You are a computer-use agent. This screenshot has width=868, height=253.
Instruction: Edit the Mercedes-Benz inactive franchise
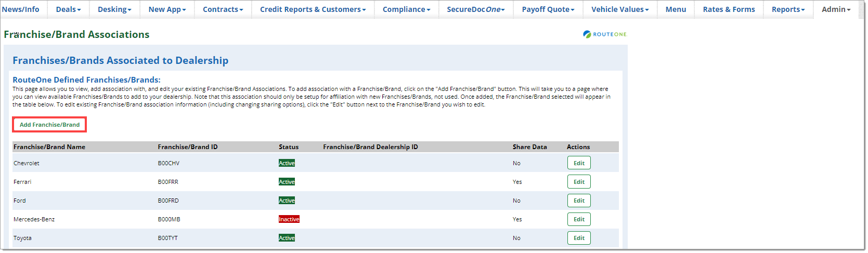579,219
